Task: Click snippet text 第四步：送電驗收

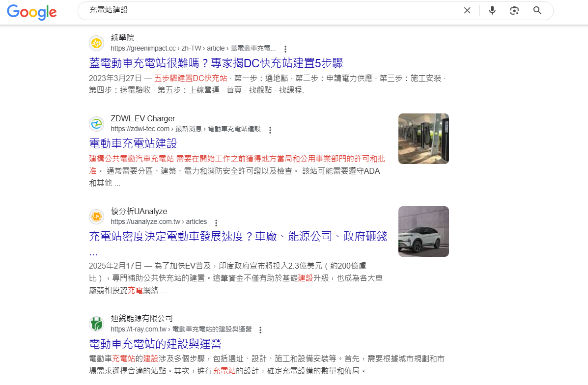Action: (120, 90)
